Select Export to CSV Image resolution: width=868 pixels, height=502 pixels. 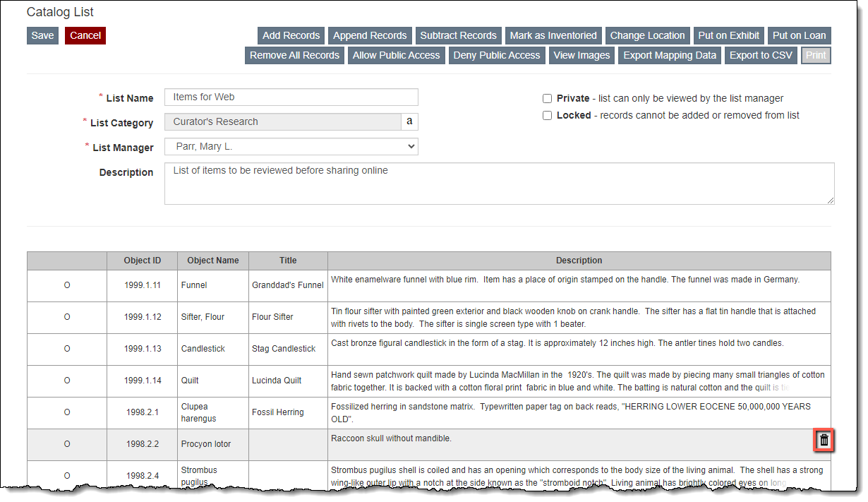[x=761, y=55]
